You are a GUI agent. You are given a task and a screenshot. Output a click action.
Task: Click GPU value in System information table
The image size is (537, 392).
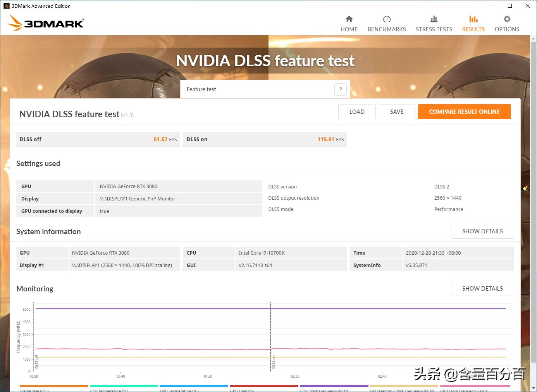point(101,253)
